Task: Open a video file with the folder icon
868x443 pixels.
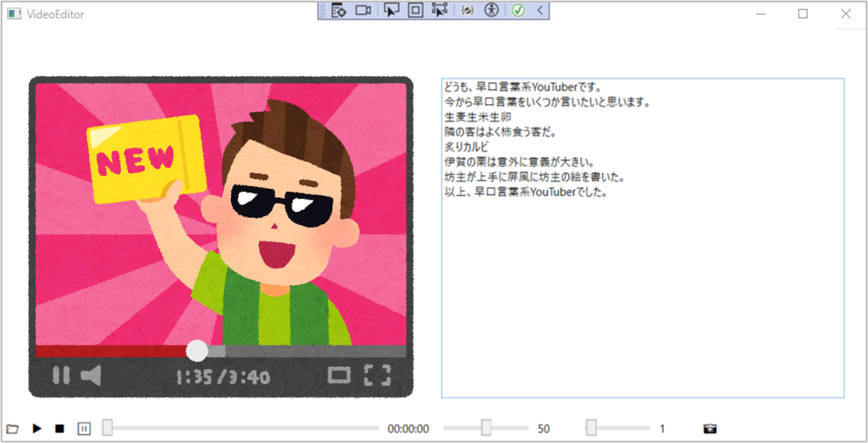Action: 12,429
